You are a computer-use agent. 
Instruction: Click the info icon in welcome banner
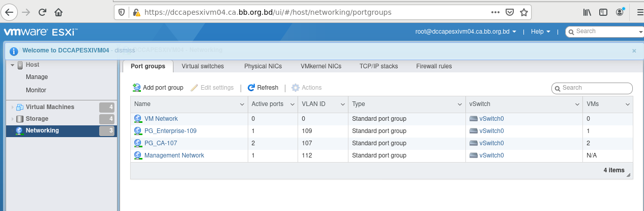(14, 51)
